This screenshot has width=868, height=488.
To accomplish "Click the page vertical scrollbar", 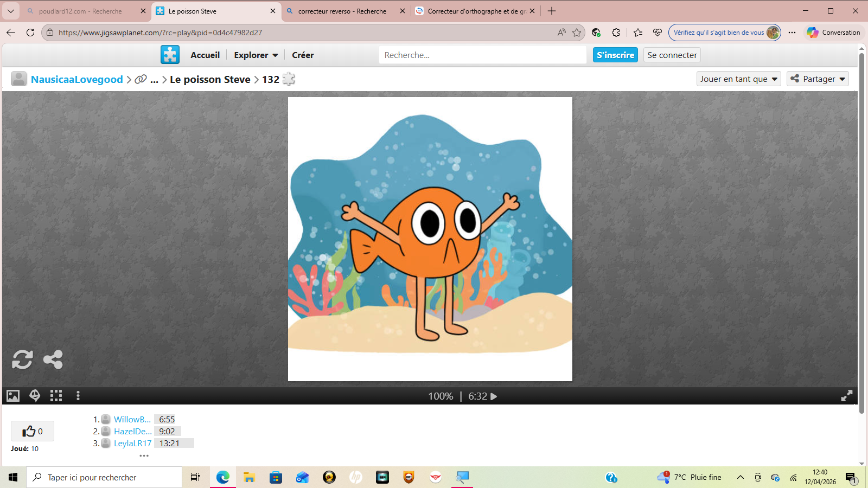I will (861, 233).
